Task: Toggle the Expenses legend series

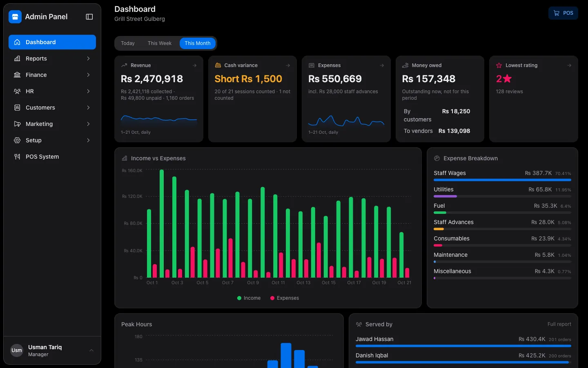Action: pyautogui.click(x=285, y=298)
